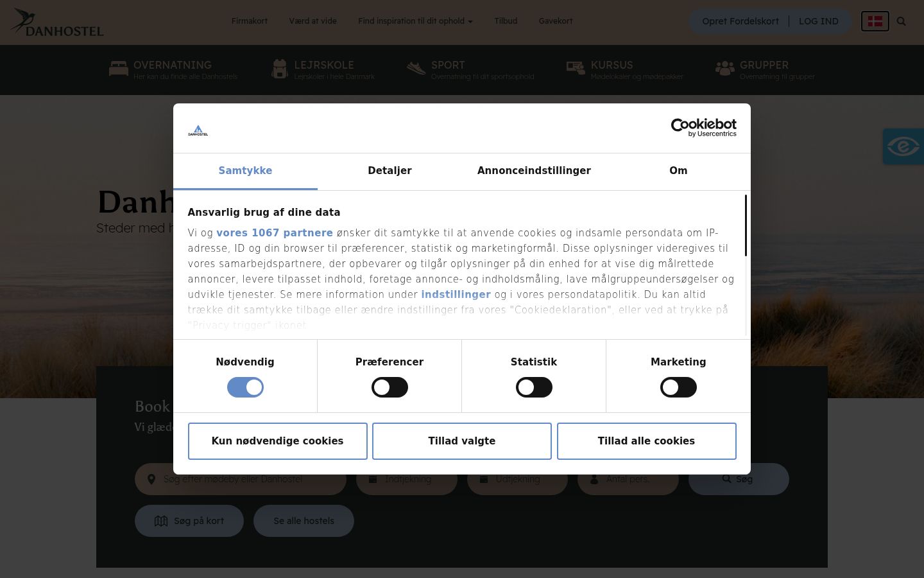Open the vores 1067 partnere link
Screen dimensions: 924x578
(275, 233)
